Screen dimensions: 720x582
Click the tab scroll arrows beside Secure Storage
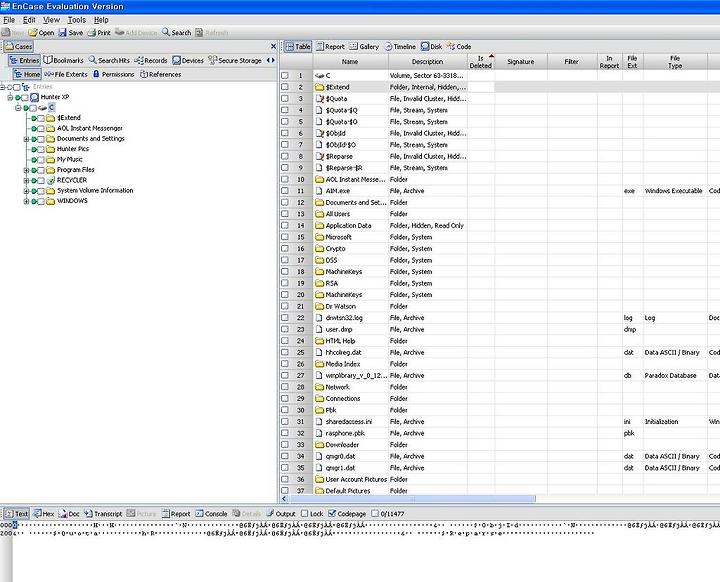(271, 60)
